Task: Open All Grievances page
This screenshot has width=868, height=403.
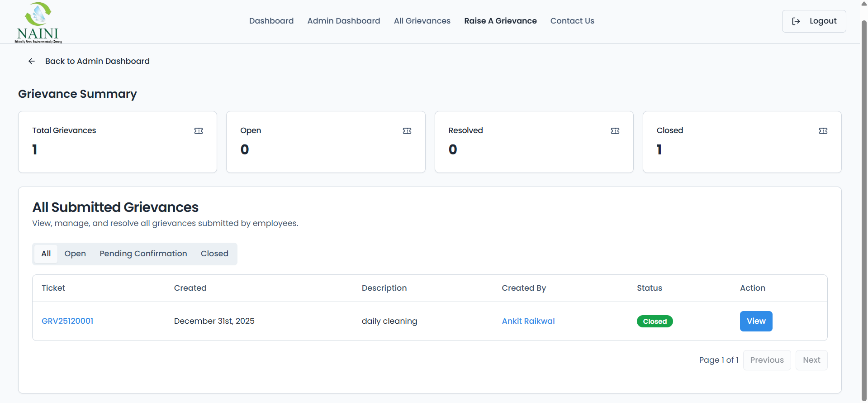Action: pyautogui.click(x=422, y=21)
